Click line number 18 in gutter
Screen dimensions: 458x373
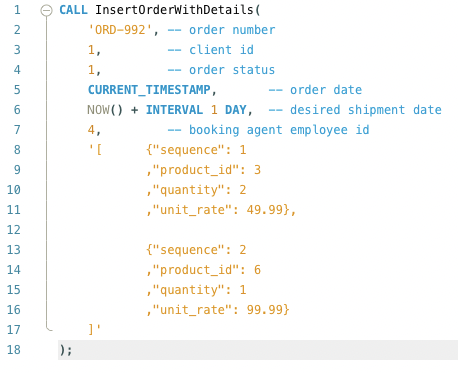click(x=14, y=350)
